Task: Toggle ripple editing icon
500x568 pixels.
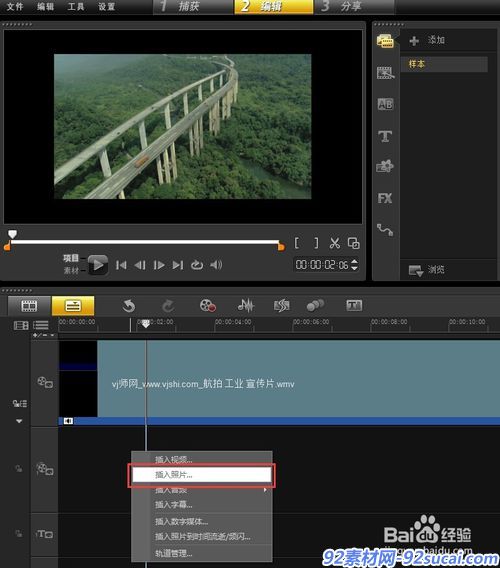Action: point(20,403)
